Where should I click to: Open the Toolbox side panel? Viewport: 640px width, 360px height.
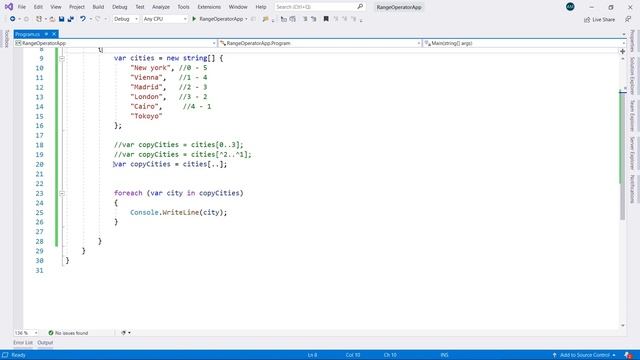(6, 39)
